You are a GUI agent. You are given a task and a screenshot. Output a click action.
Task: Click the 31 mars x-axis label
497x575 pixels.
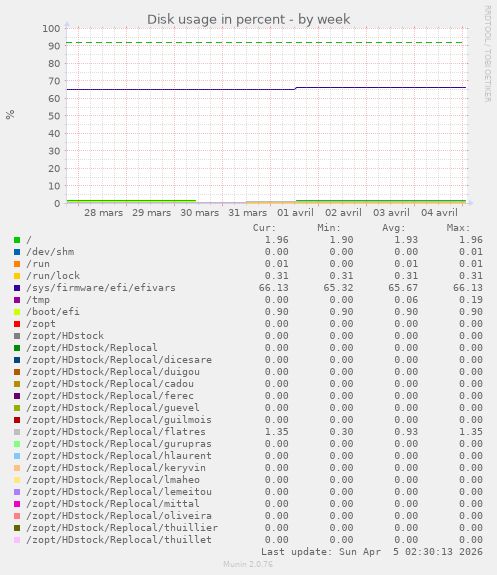tap(248, 213)
